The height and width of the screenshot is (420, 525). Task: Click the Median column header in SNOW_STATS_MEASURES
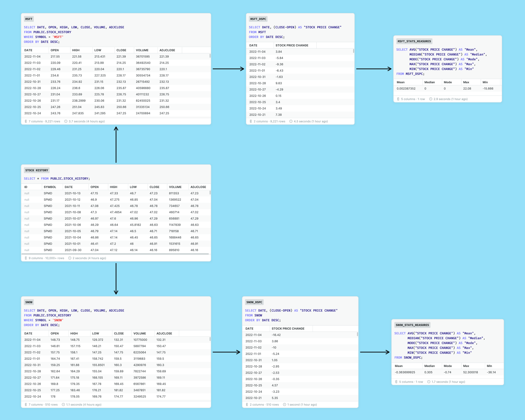point(429,366)
